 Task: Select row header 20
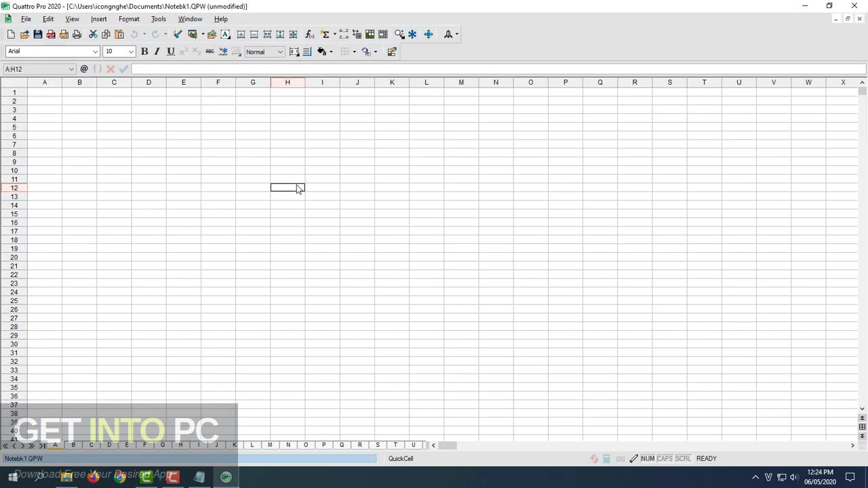click(x=14, y=258)
